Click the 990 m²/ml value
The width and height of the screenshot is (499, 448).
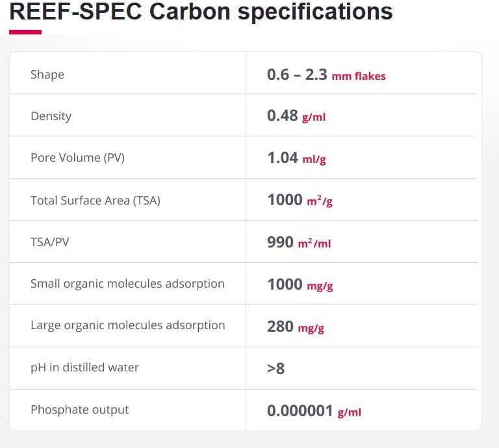(x=299, y=242)
